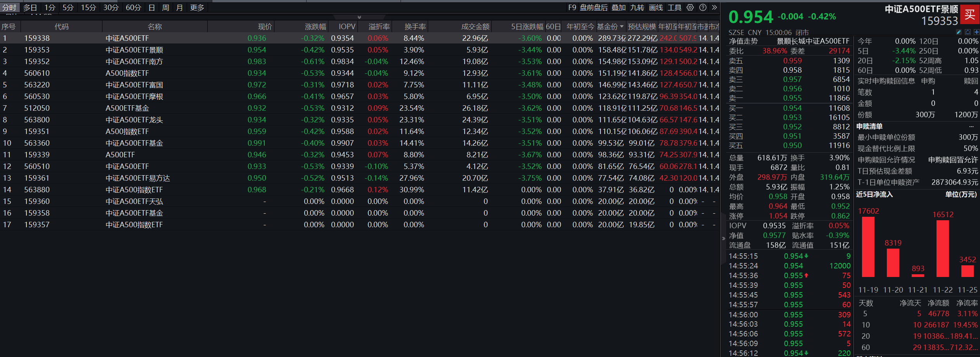980x357 pixels.
Task: Click the red 买 buy button
Action: pos(969,14)
